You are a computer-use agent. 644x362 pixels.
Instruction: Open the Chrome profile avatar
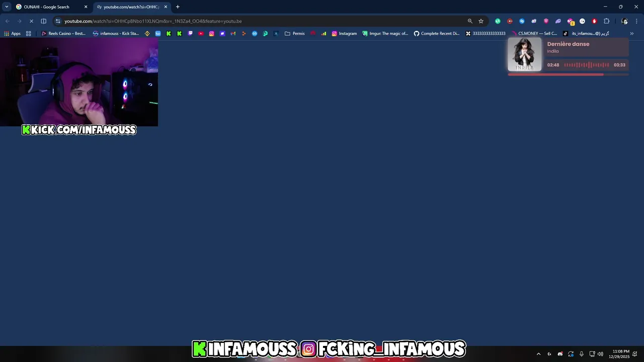624,21
